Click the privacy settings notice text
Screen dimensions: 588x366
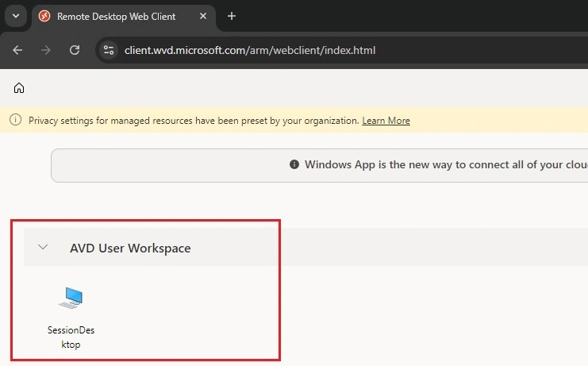pyautogui.click(x=194, y=121)
